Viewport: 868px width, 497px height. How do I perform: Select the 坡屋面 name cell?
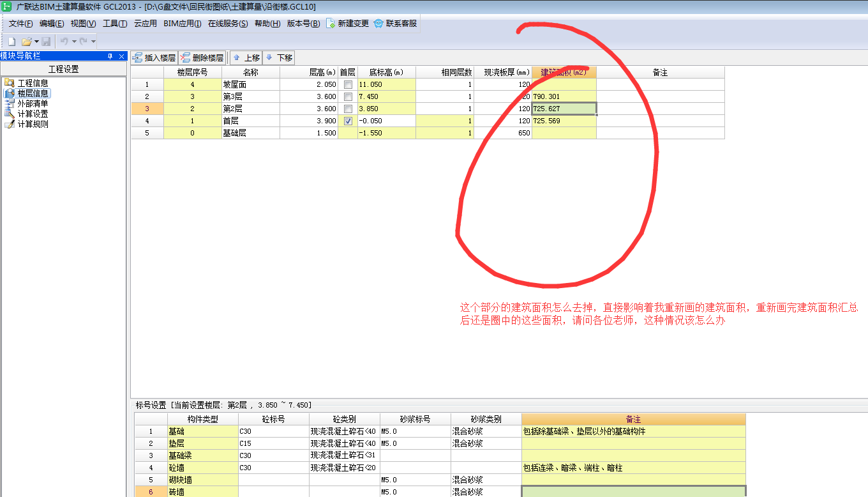pos(251,84)
